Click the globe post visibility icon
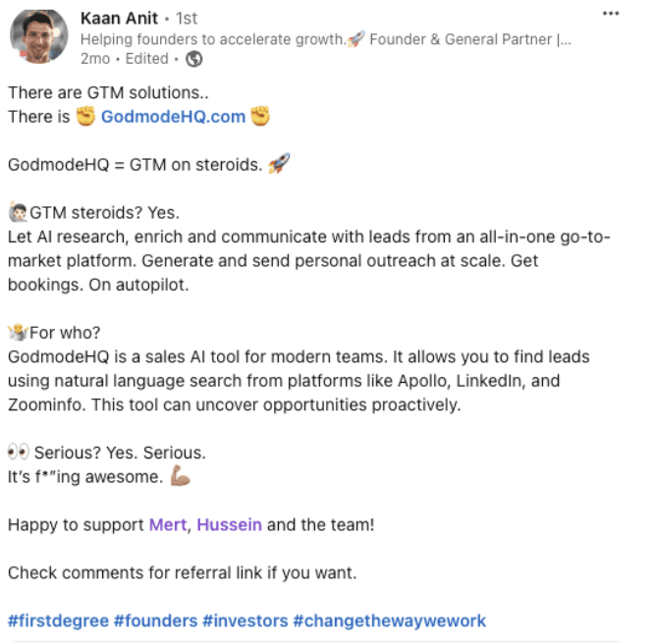Screen dimensions: 654x644 [x=194, y=59]
